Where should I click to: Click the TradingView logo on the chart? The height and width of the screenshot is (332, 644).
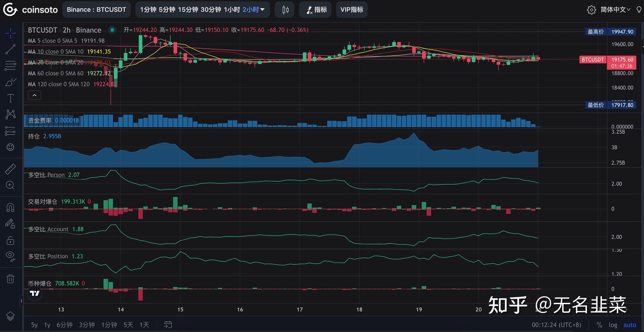pyautogui.click(x=34, y=294)
